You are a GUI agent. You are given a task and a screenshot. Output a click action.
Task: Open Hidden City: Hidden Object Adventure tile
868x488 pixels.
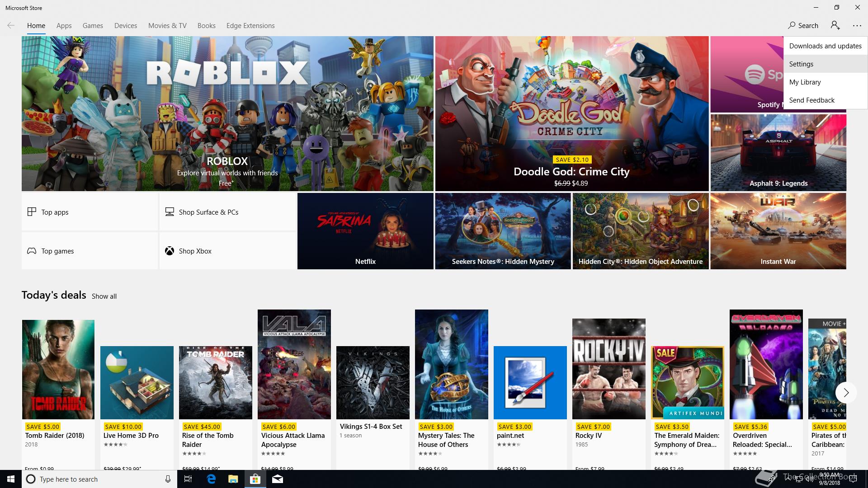641,231
